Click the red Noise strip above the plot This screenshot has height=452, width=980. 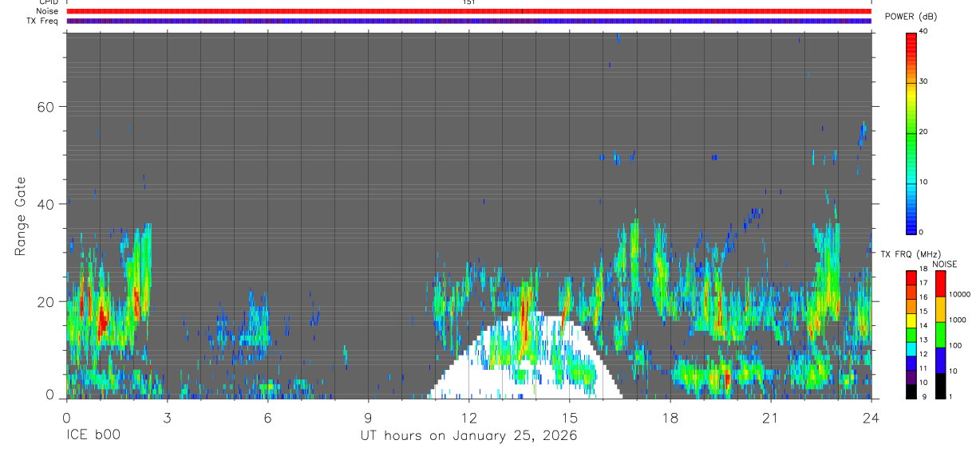pyautogui.click(x=468, y=11)
